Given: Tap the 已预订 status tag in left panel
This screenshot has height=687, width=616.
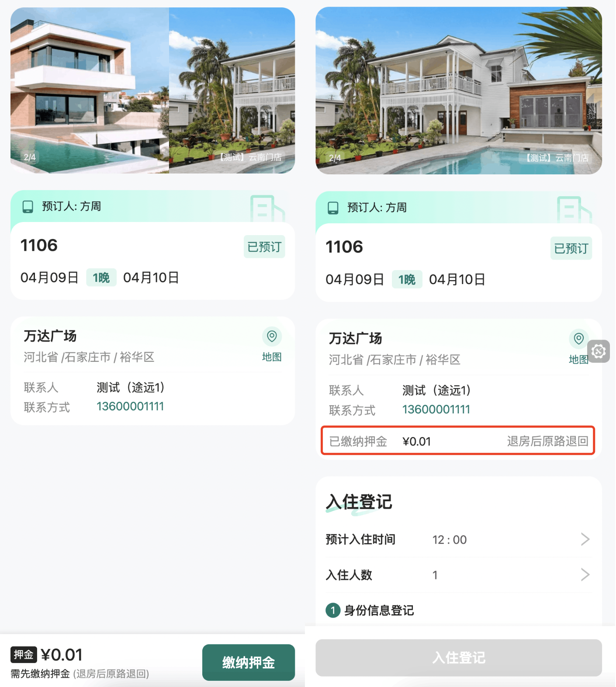Looking at the screenshot, I should 264,247.
